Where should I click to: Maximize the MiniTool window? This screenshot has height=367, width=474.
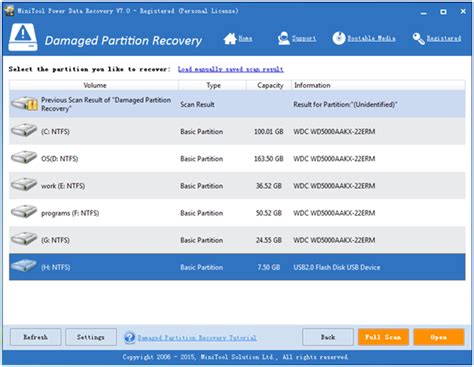tap(443, 12)
